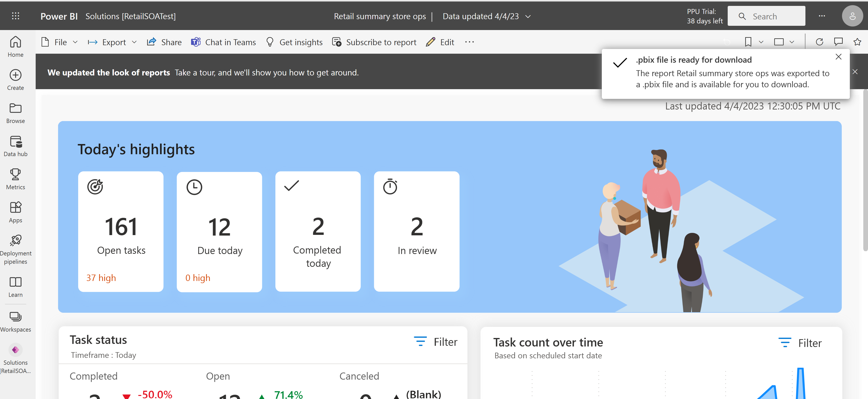Dismiss the .pbix download notification

click(839, 57)
